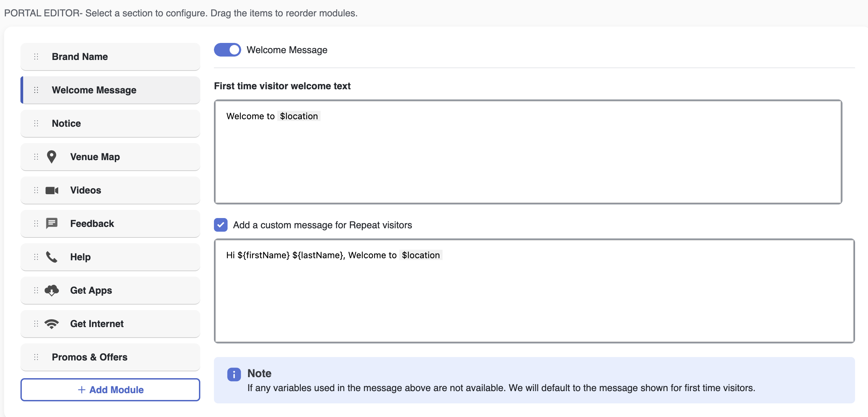Click the Help phone icon
Image resolution: width=868 pixels, height=417 pixels.
(x=52, y=257)
